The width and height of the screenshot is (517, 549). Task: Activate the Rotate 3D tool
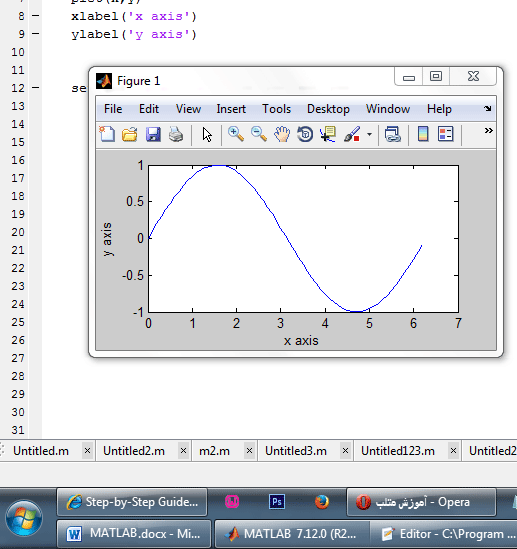(305, 134)
